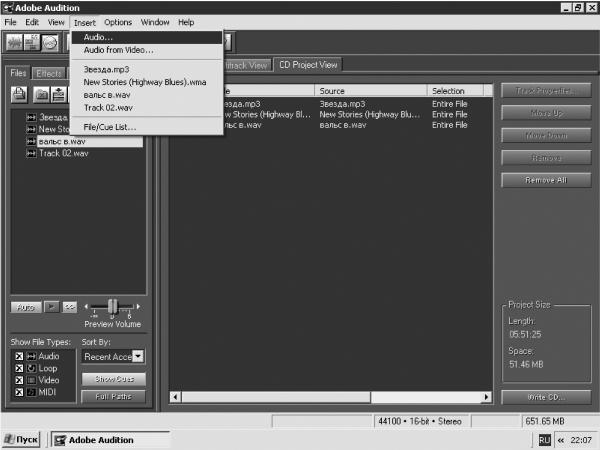Click the Remove All button
600x450 pixels.
546,180
